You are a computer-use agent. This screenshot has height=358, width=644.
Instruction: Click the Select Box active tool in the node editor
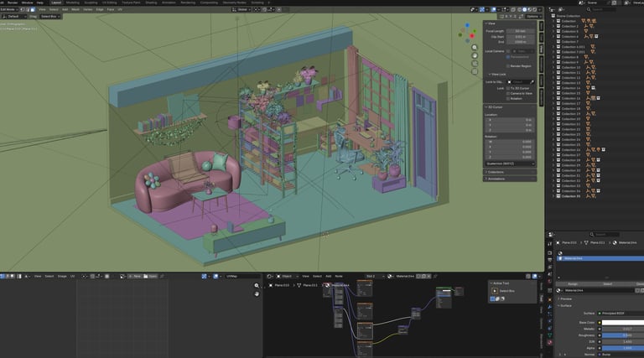pyautogui.click(x=495, y=291)
